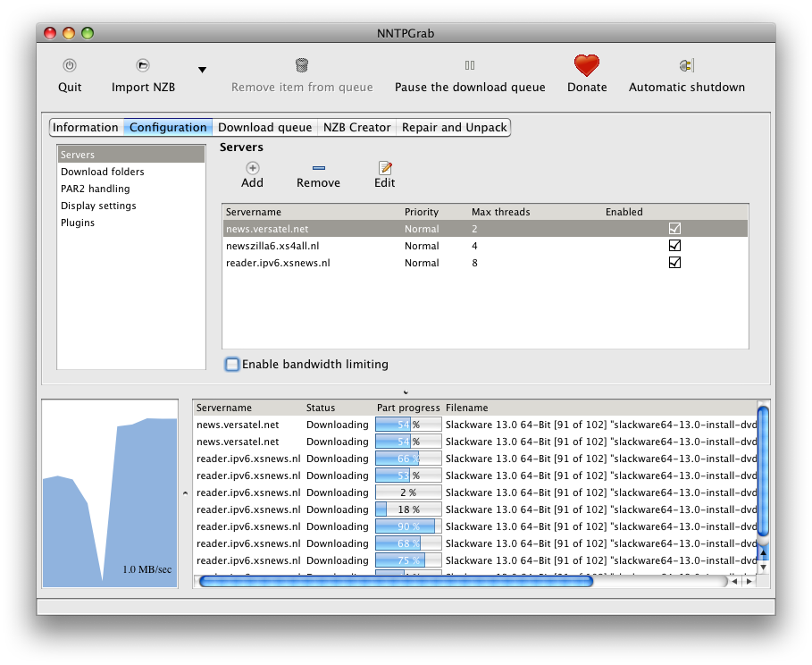
Task: Select PAR2 handling in the sidebar
Action: 96,189
